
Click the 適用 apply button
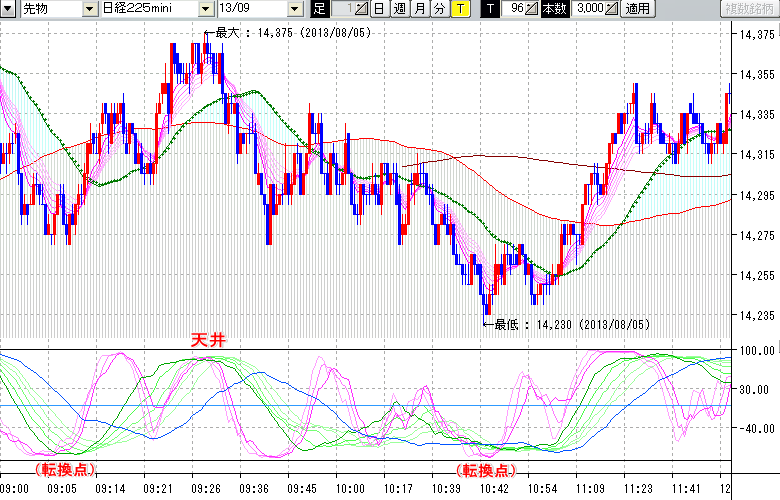pyautogui.click(x=636, y=9)
